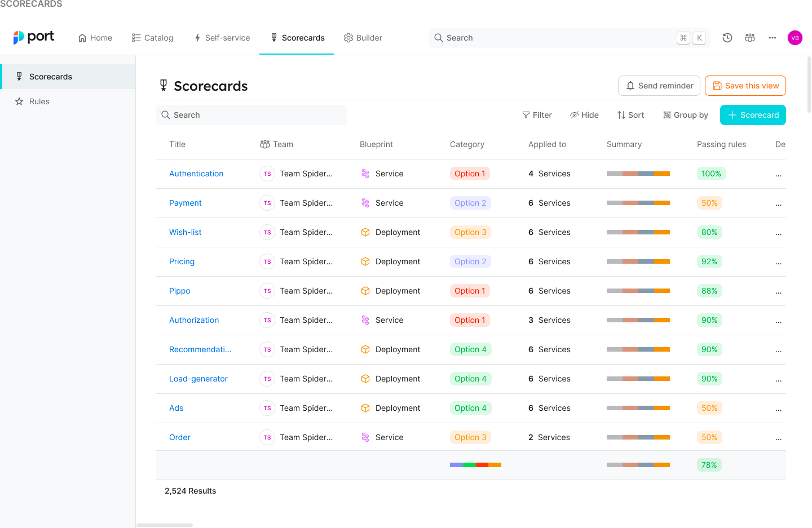Click the Deployment cube icon in Wish-list row
Screen dimensions: 812x528
click(x=365, y=232)
